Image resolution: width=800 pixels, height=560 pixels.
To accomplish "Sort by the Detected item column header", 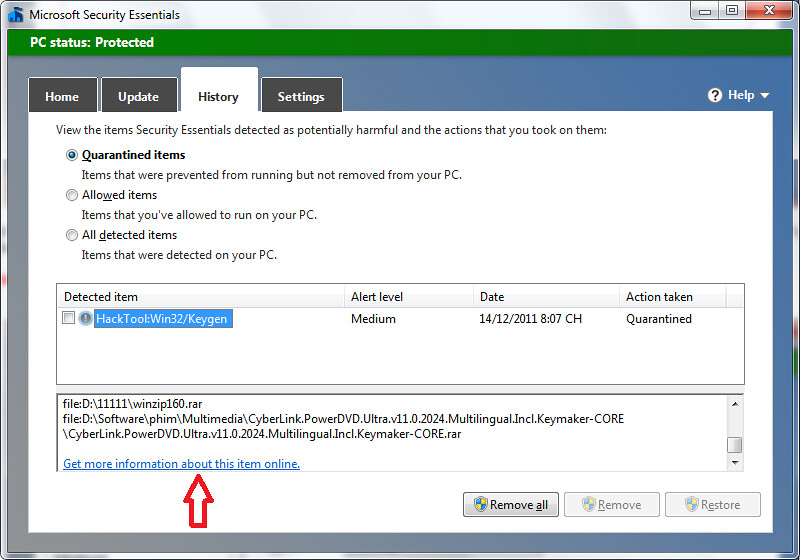I will point(201,296).
